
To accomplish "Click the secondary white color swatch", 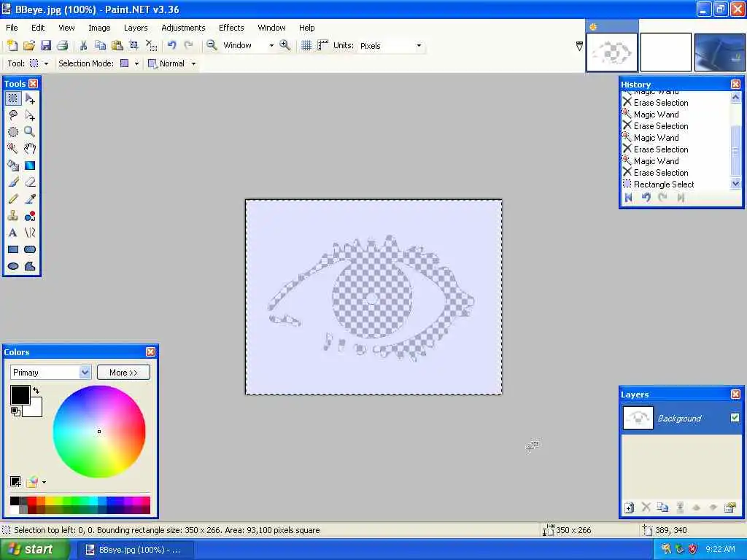I will pos(34,409).
